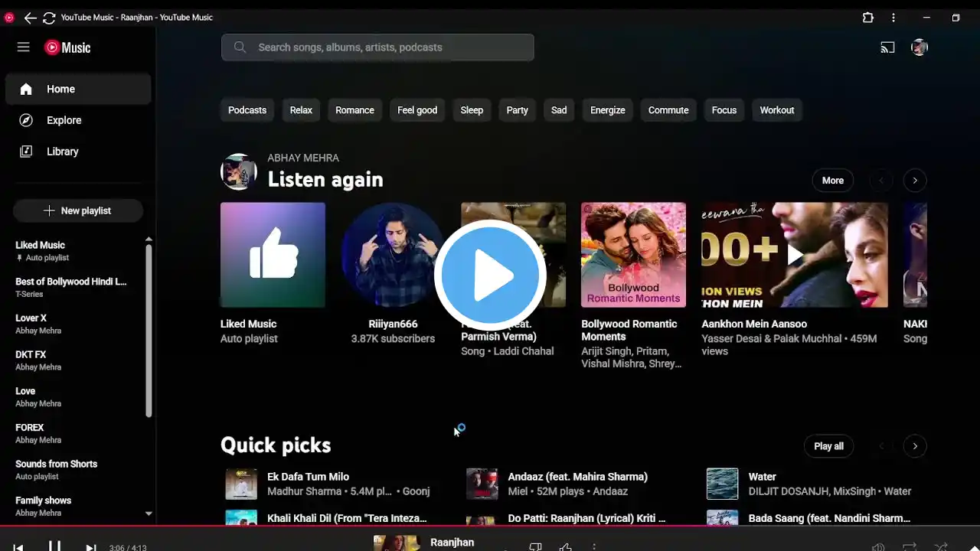Dislike the song Raanjhan

[536, 546]
